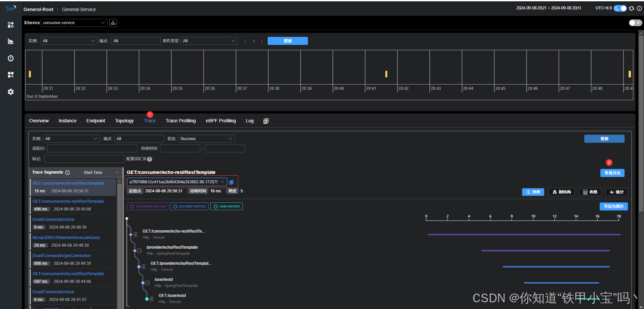
Task: Select the 列表 view button
Action: [533, 192]
